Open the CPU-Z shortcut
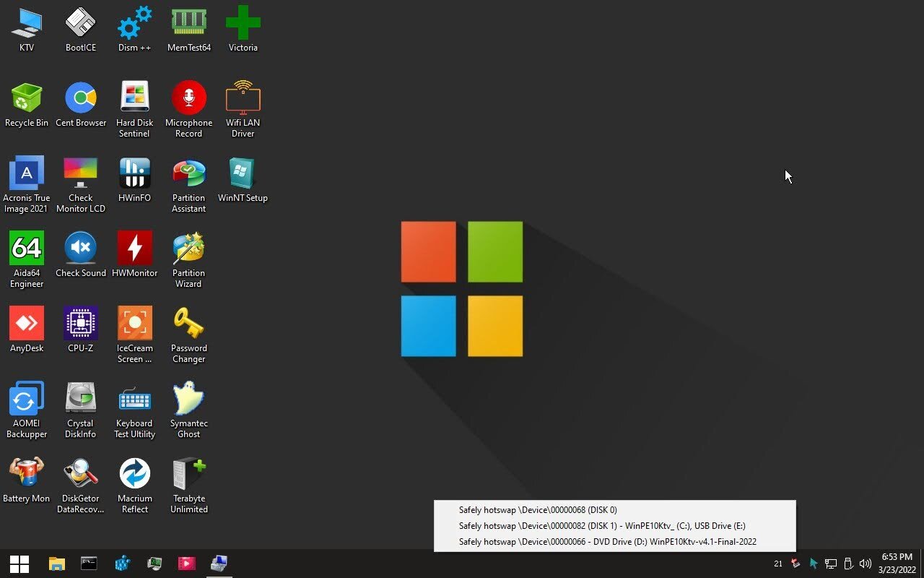 [81, 329]
